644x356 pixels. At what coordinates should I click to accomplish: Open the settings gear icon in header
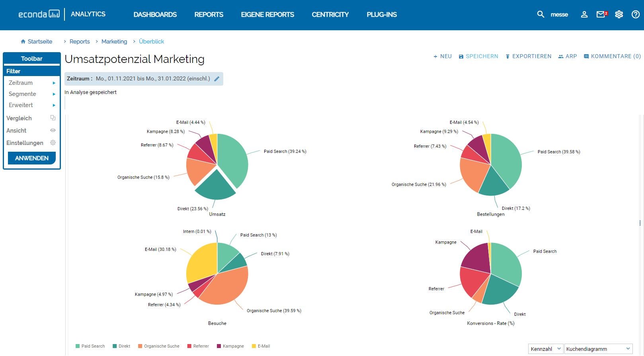point(619,14)
